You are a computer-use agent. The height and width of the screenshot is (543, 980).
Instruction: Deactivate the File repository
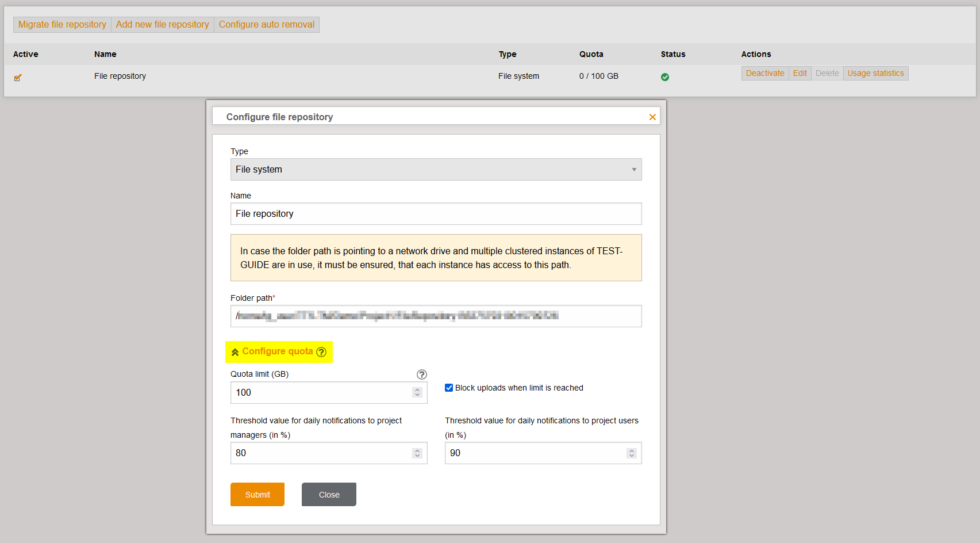(x=764, y=74)
